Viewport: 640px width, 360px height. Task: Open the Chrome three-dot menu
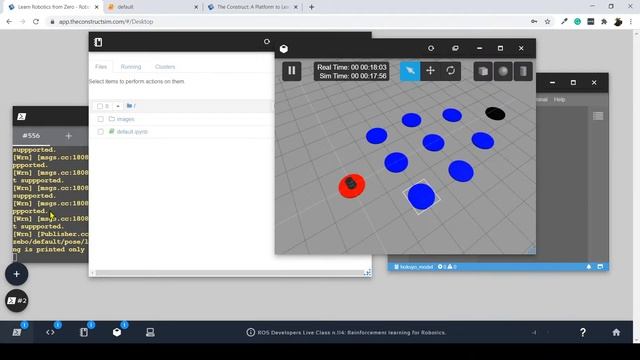tap(631, 22)
